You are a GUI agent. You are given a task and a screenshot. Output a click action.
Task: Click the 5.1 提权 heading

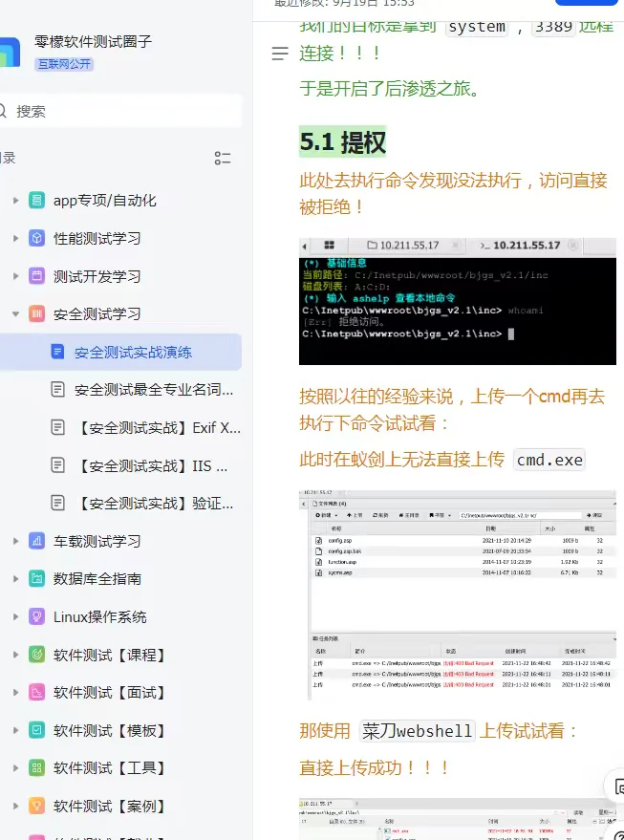(x=343, y=142)
